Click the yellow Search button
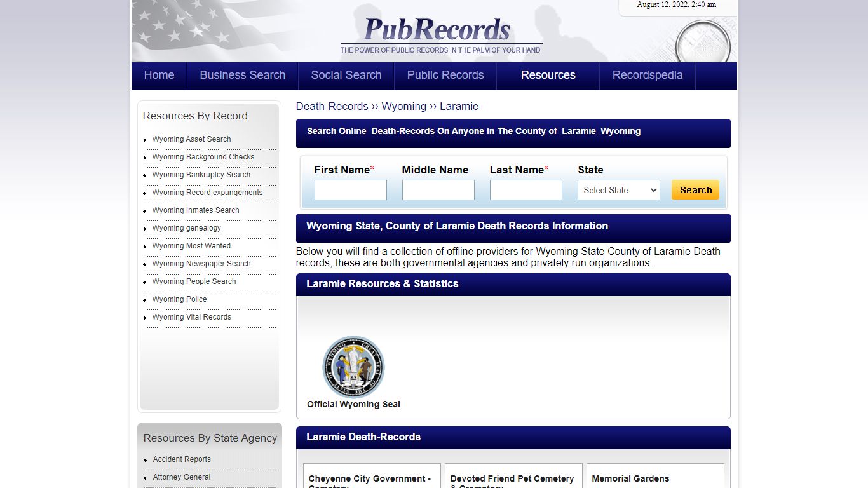Screen dimensions: 868x488 696,190
